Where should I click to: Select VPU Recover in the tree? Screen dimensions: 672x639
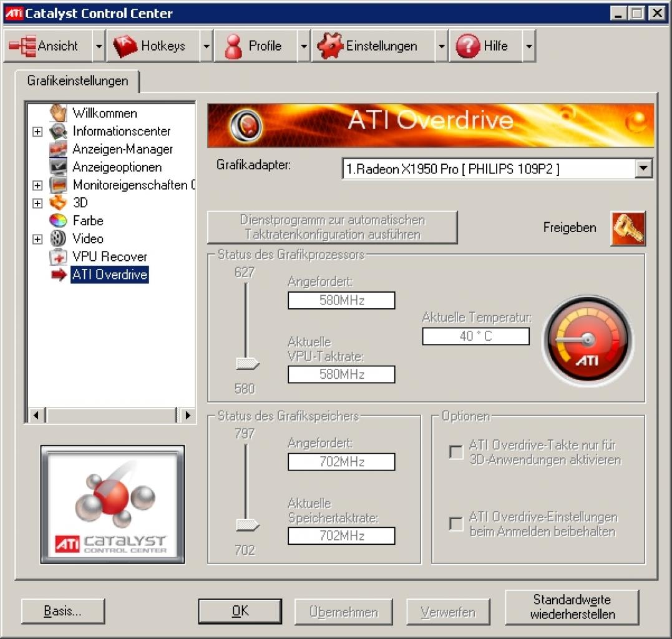click(110, 256)
